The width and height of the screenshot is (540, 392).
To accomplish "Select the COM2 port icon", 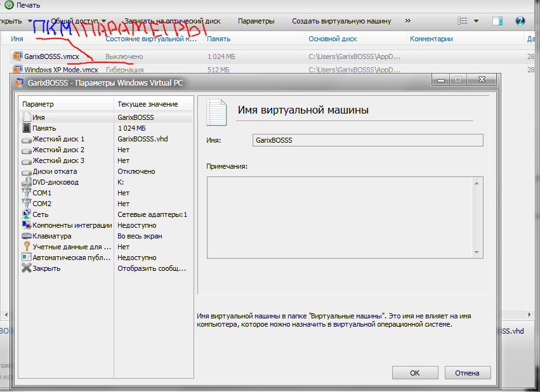I will click(x=27, y=203).
